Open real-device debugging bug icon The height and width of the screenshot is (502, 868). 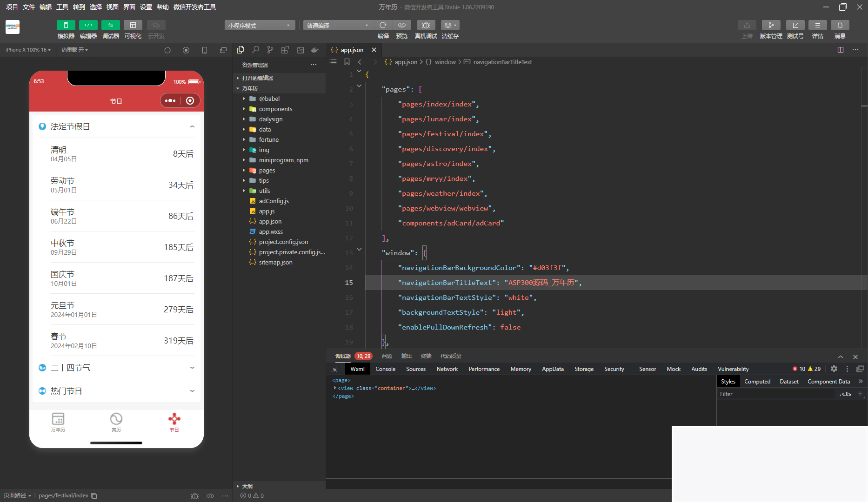pyautogui.click(x=426, y=25)
